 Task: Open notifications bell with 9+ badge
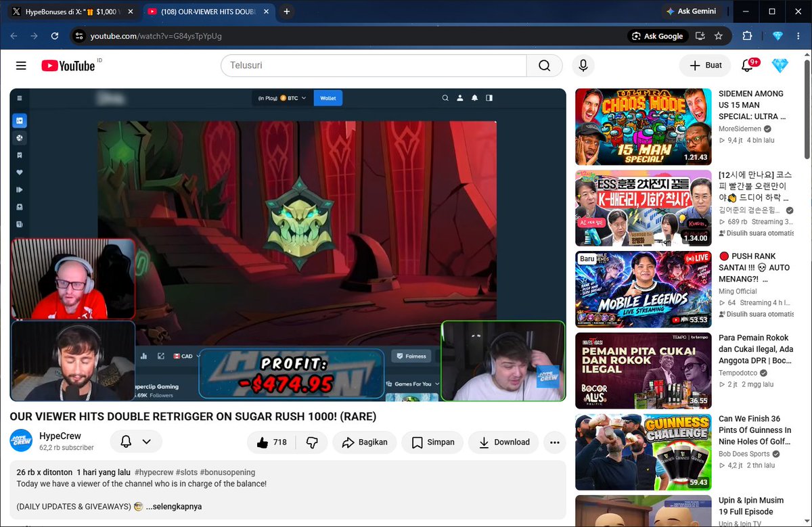[748, 66]
